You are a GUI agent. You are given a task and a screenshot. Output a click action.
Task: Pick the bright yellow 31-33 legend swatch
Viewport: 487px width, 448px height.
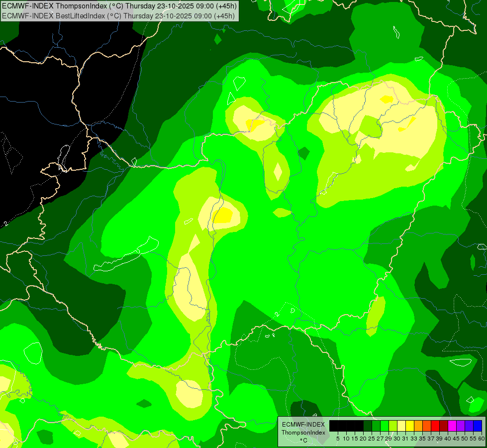pyautogui.click(x=410, y=426)
